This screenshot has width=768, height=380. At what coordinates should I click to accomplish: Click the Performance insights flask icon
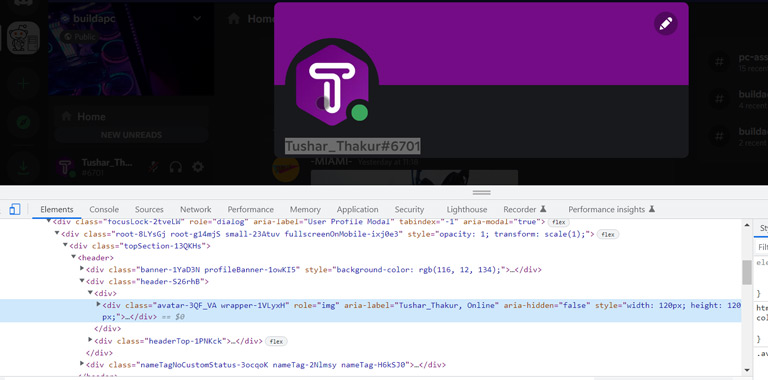pyautogui.click(x=651, y=209)
